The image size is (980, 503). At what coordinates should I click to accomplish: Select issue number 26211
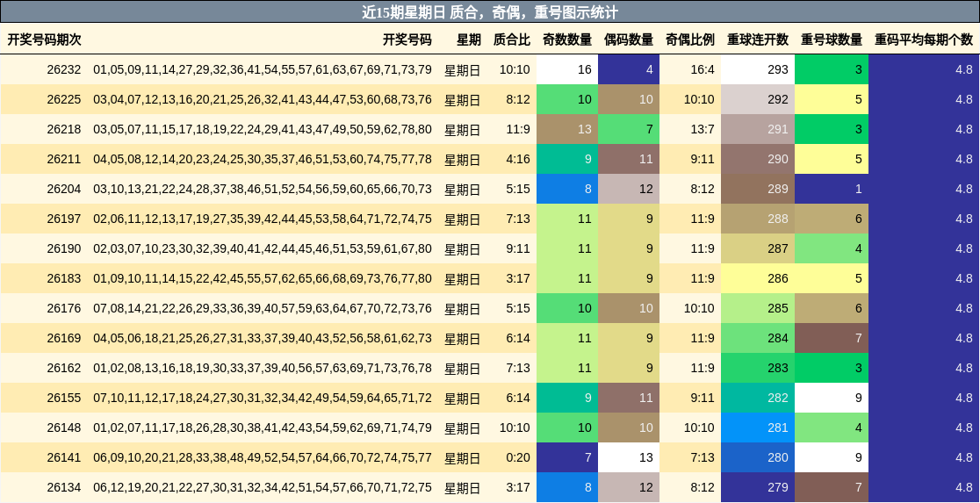(x=64, y=160)
